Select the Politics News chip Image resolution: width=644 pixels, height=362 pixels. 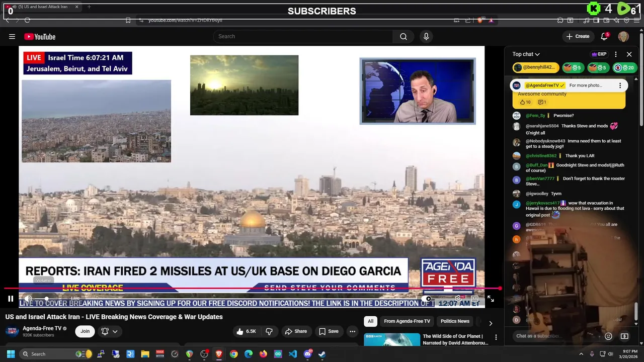tap(455, 321)
